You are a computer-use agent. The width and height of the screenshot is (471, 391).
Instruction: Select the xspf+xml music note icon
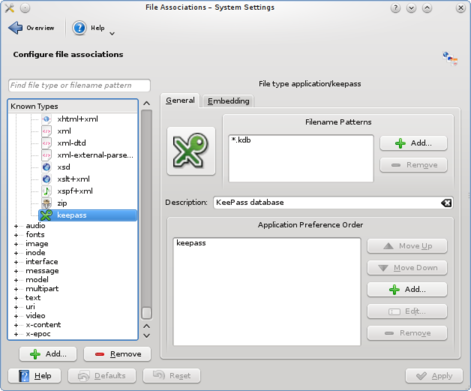[47, 191]
